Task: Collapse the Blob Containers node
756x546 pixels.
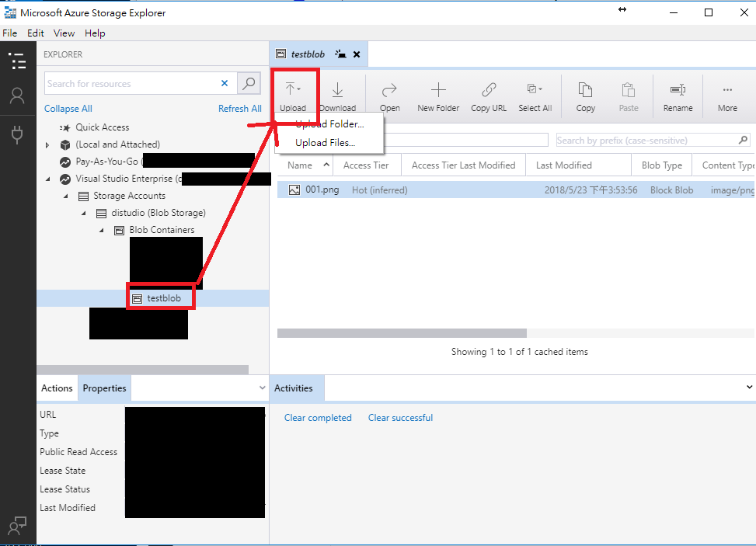Action: coord(102,231)
